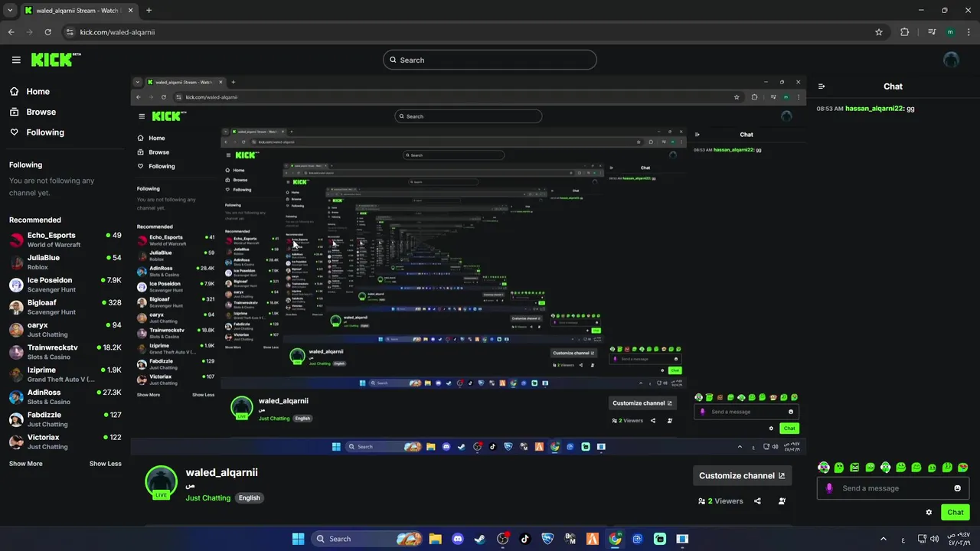
Task: Click browser back arrow
Action: (11, 32)
